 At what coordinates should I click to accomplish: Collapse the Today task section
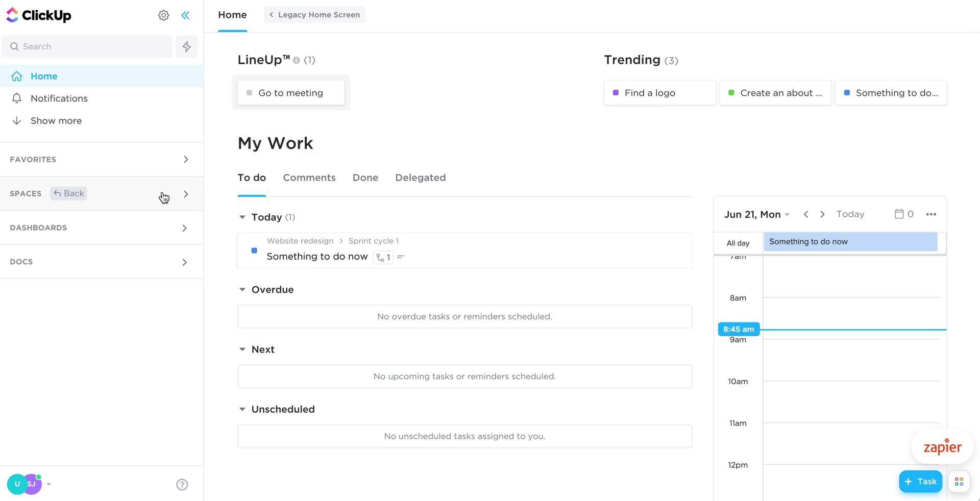click(x=242, y=217)
